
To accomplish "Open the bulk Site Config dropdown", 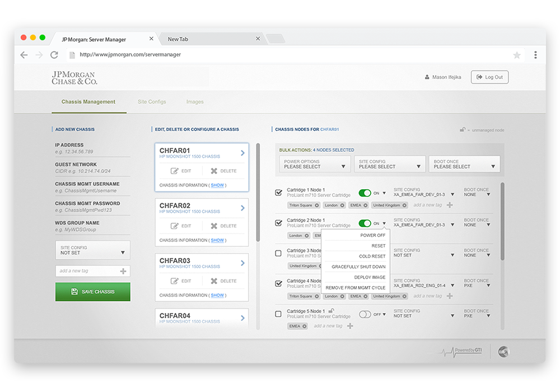I will (x=390, y=164).
